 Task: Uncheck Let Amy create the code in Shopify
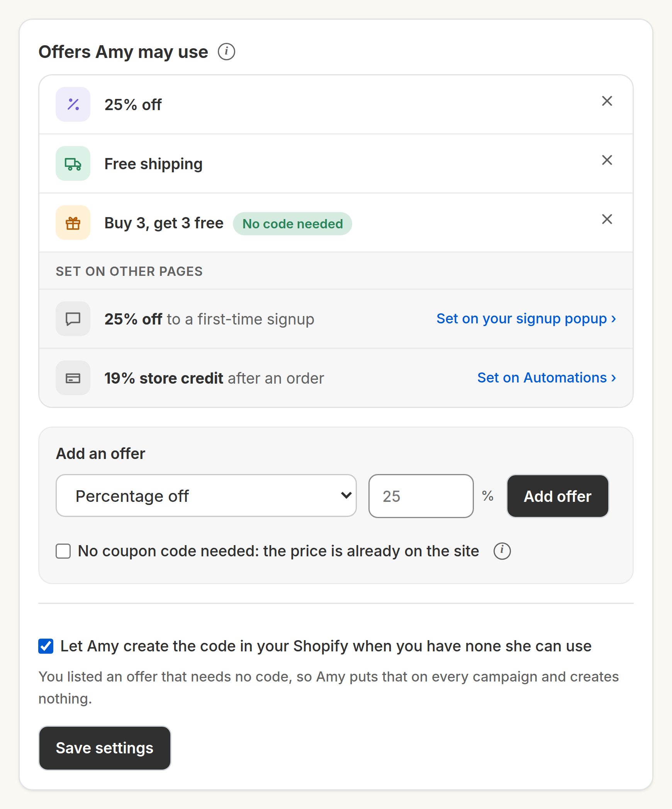click(x=46, y=646)
